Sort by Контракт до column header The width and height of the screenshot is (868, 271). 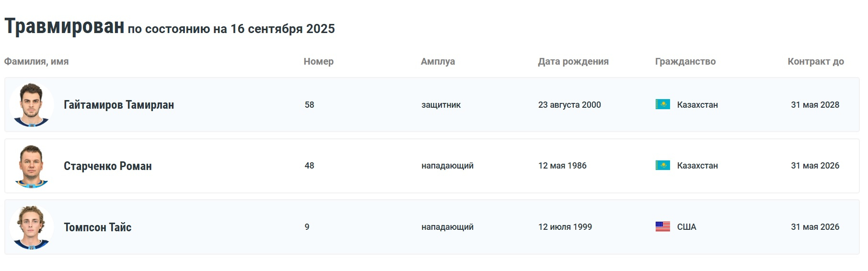tap(816, 61)
